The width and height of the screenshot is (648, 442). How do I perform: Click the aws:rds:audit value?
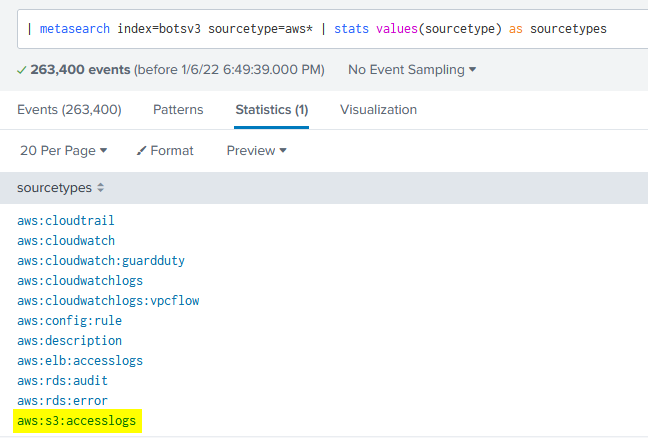(x=62, y=380)
